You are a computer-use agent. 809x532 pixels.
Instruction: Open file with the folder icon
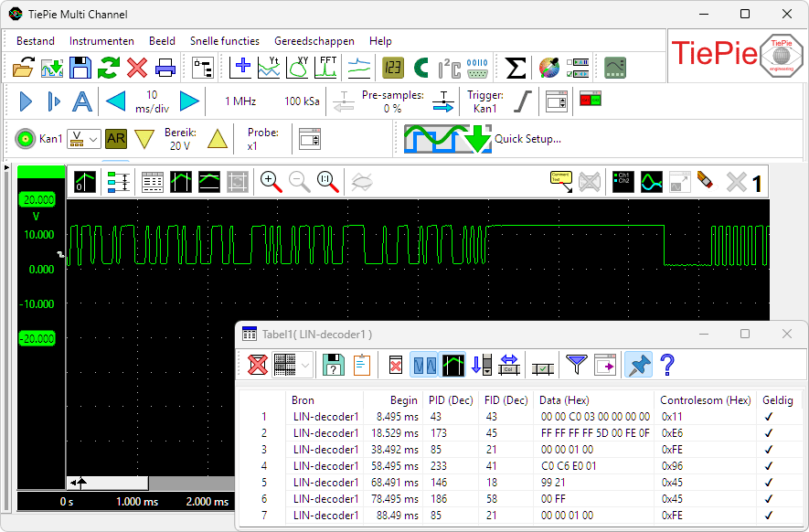23,68
